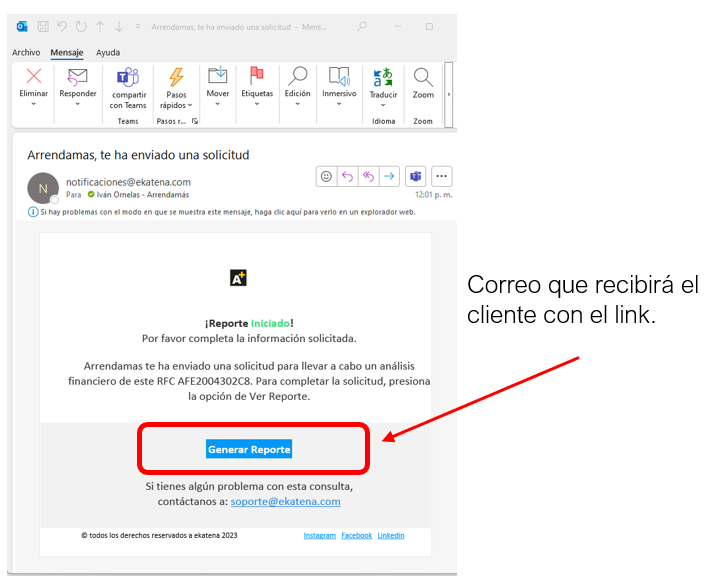This screenshot has width=708, height=582.
Task: Switch to the Ayuda tab
Action: pos(108,52)
